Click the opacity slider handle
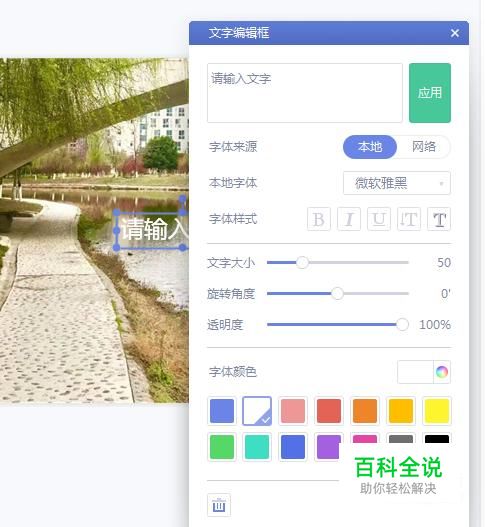 pos(402,325)
